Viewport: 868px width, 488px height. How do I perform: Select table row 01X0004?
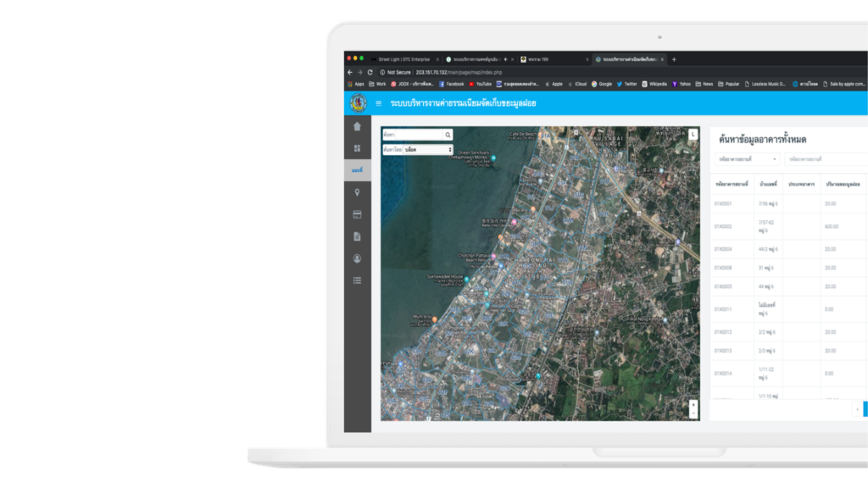coord(789,249)
